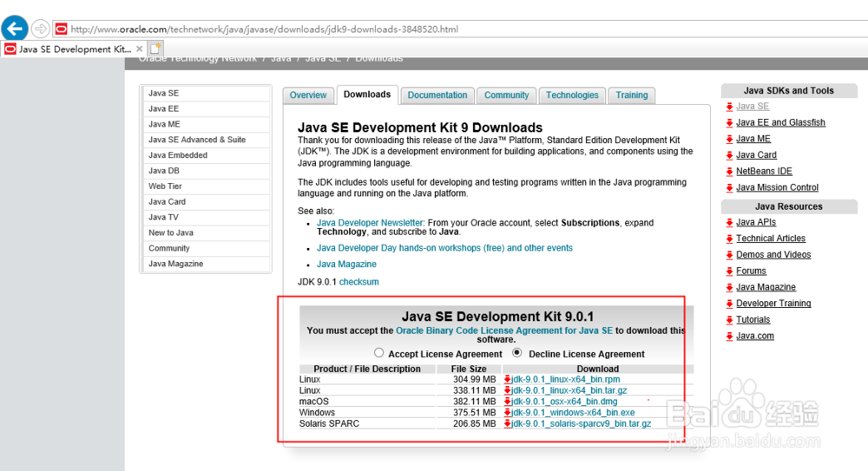Image resolution: width=868 pixels, height=471 pixels.
Task: Click red arrow icon beside NetBeans IDE
Action: click(x=730, y=172)
